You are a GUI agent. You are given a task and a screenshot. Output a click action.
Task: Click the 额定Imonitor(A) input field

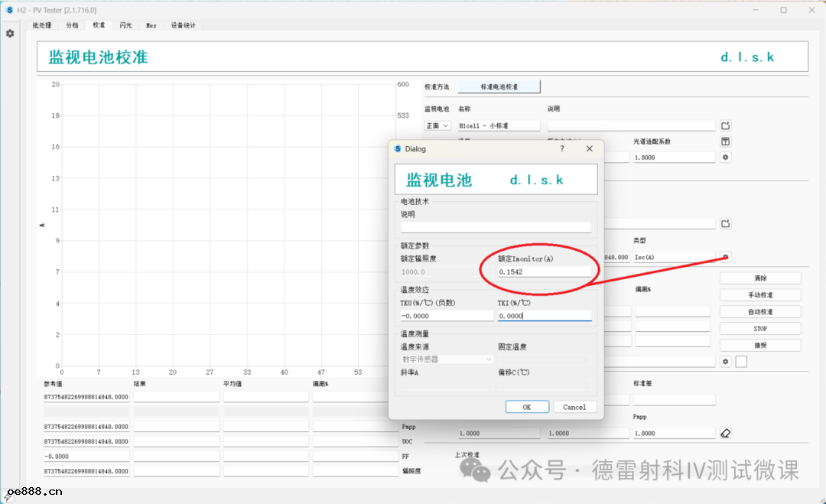tap(545, 272)
